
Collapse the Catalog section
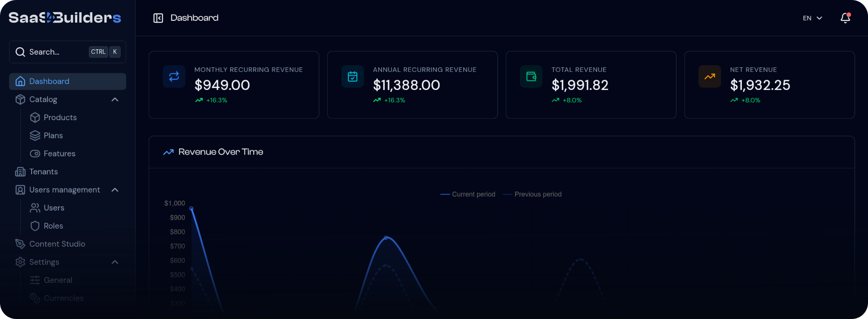pyautogui.click(x=115, y=99)
